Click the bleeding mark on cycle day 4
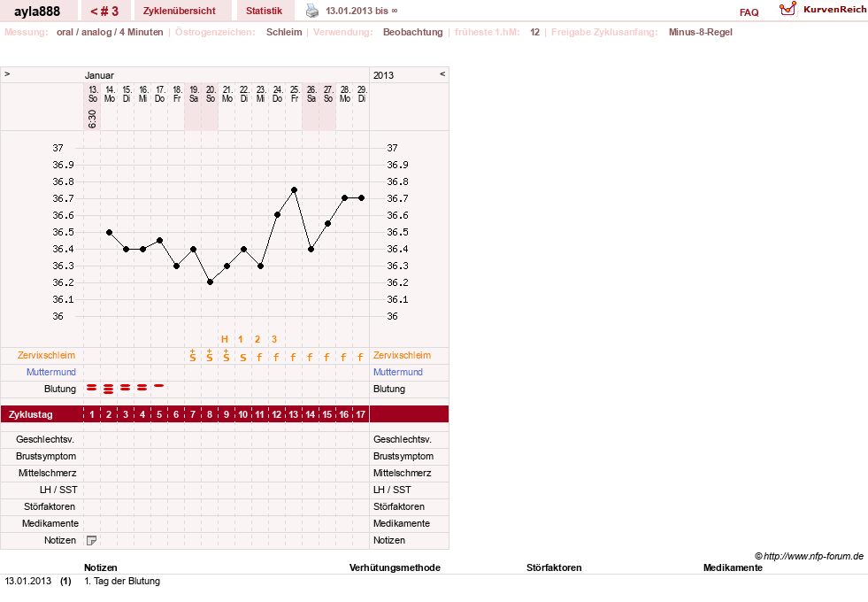The image size is (868, 602). tap(142, 388)
